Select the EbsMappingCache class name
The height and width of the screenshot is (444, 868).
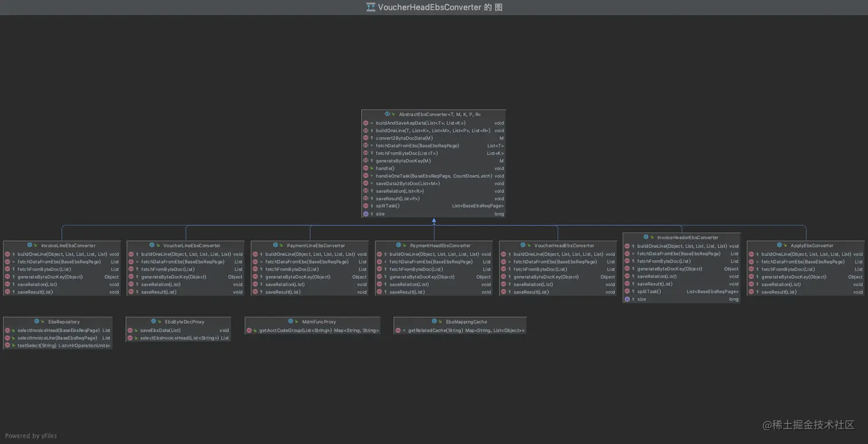tap(466, 322)
